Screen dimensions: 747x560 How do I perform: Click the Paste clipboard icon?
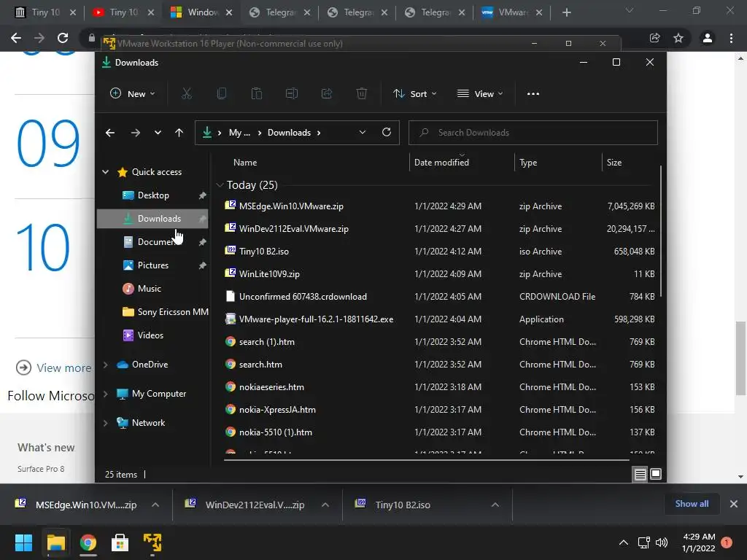click(x=256, y=94)
